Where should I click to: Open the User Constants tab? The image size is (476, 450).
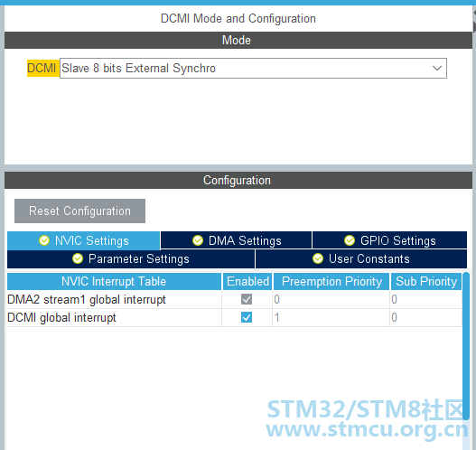pyautogui.click(x=361, y=259)
